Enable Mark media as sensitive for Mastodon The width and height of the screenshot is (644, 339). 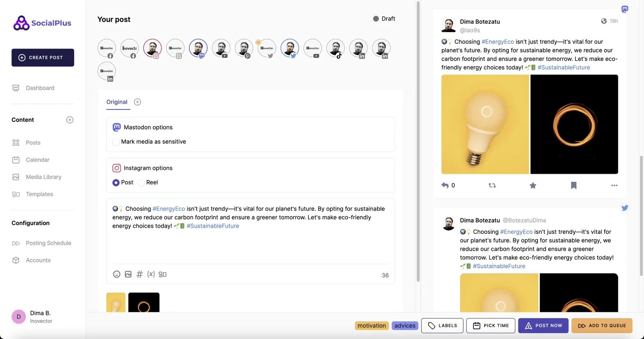pos(116,142)
